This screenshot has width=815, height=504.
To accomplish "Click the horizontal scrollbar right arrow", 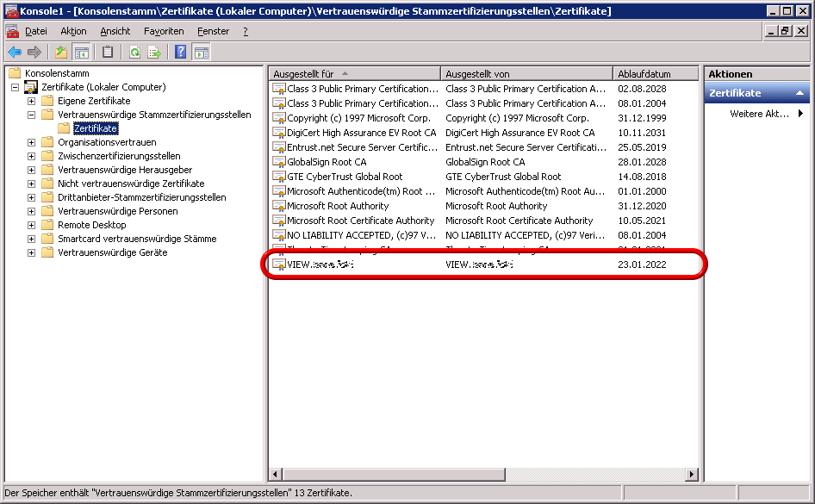I will [692, 475].
